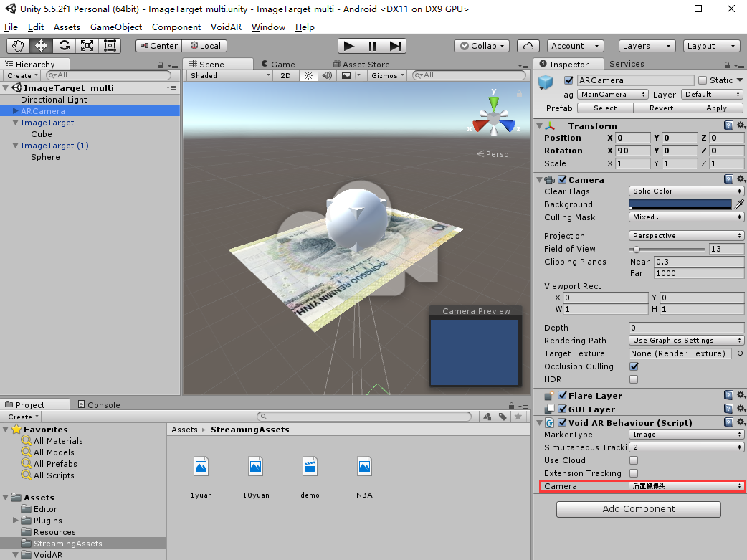
Task: Click prefab Revert button
Action: point(661,108)
